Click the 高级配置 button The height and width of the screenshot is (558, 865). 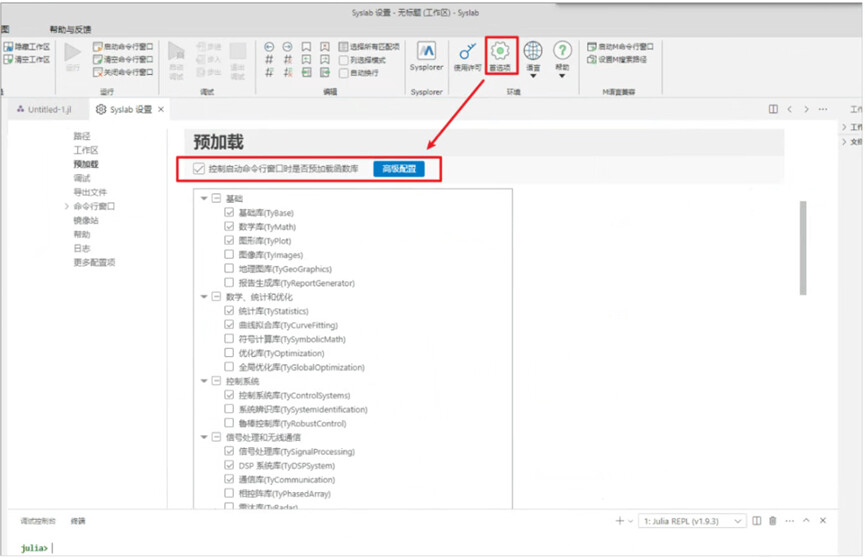399,169
